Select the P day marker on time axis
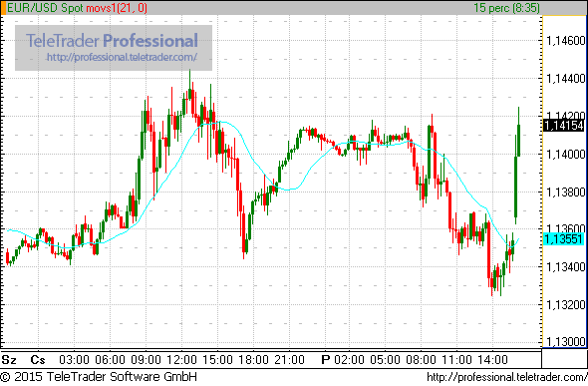 pos(325,360)
